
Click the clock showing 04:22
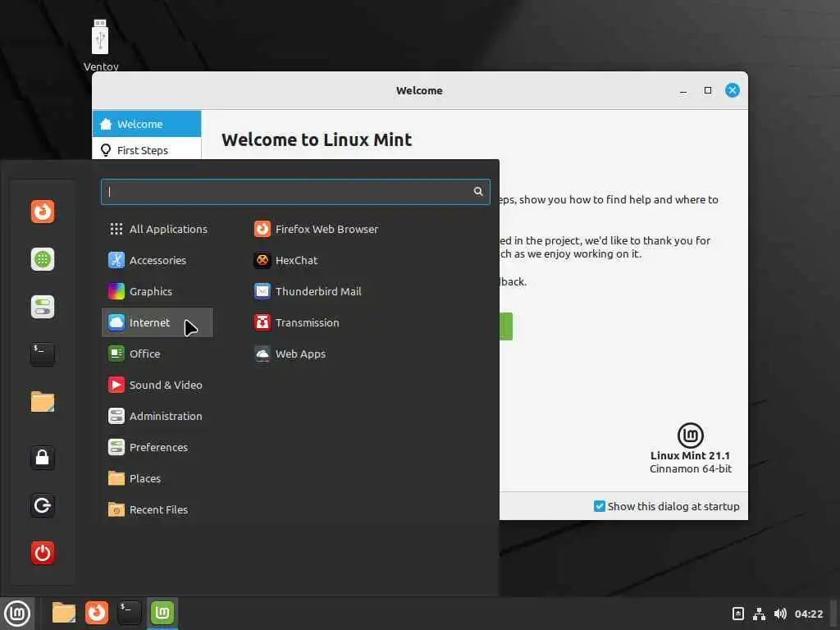pos(808,614)
